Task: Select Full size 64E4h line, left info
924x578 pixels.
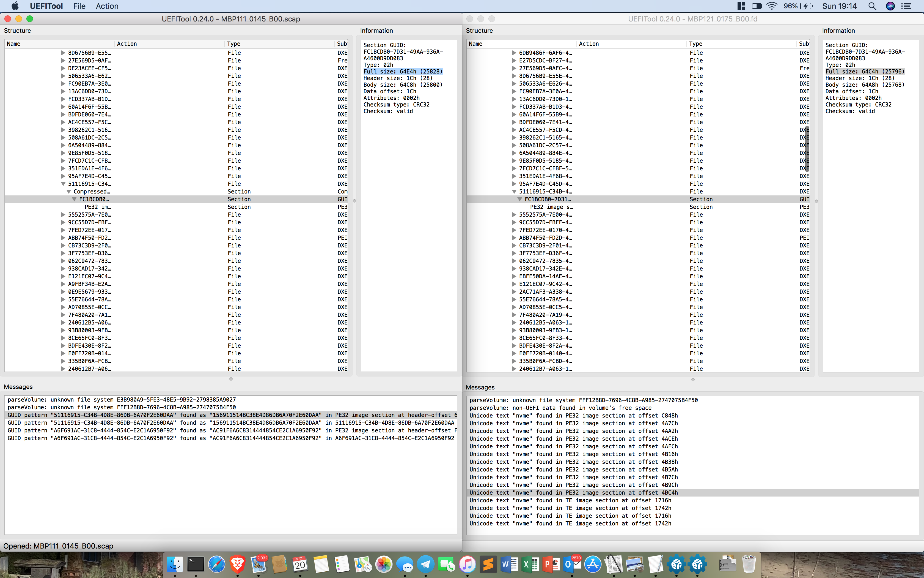Action: (403, 72)
